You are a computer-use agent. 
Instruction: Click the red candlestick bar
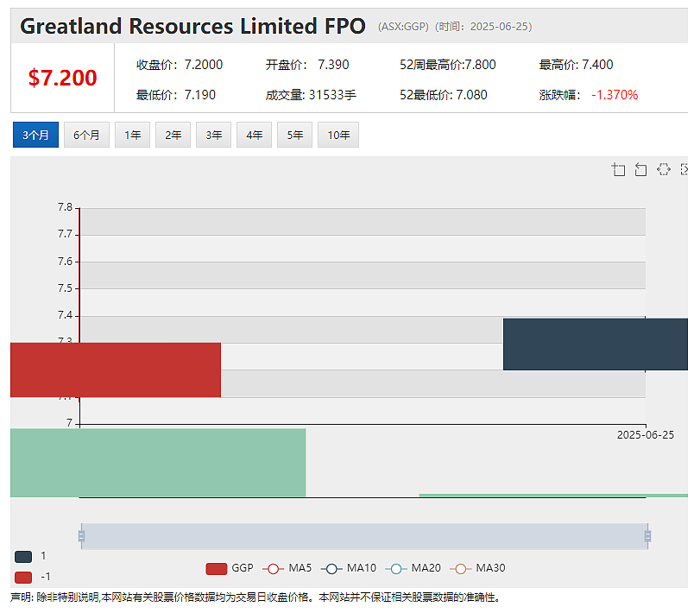pyautogui.click(x=116, y=370)
